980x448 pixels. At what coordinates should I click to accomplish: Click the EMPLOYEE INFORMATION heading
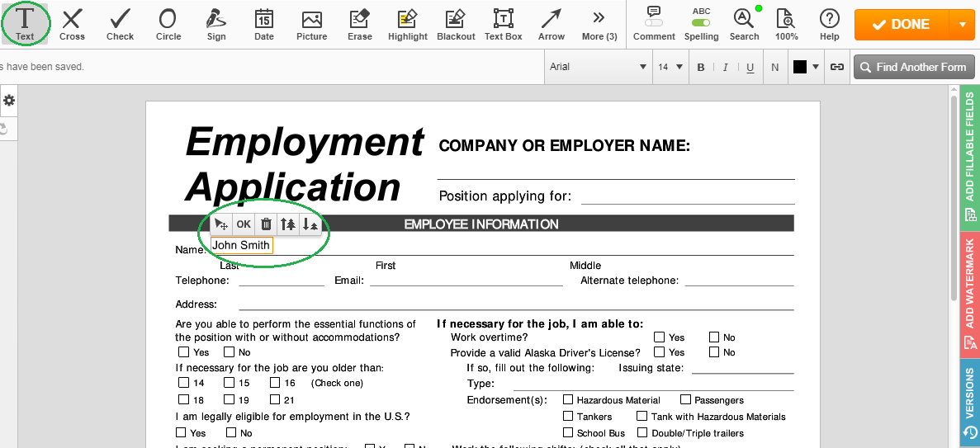tap(481, 224)
